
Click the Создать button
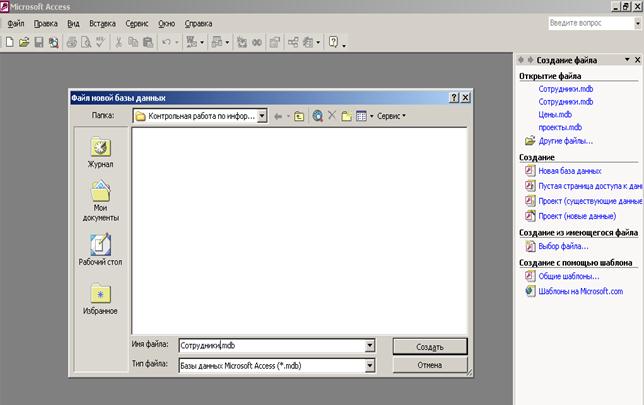tap(430, 347)
